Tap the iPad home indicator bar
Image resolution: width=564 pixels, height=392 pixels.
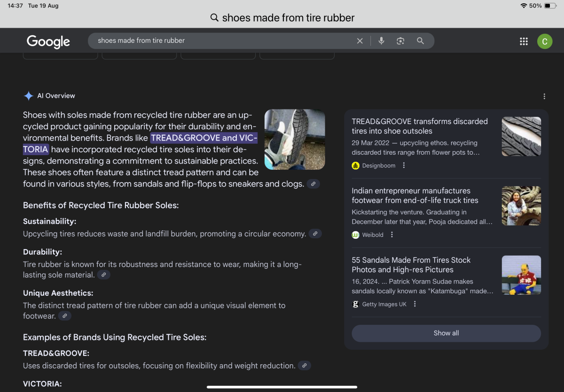coord(282,387)
